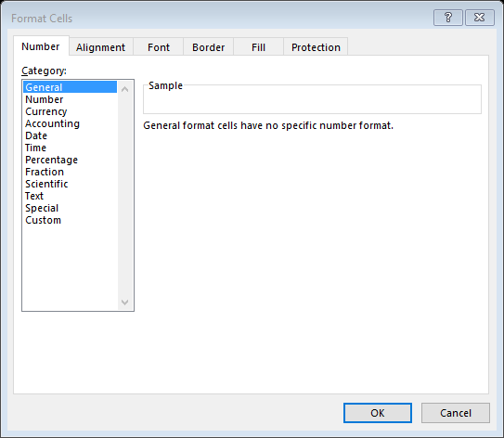The height and width of the screenshot is (438, 504).
Task: Click the Category list scroll up arrow
Action: pos(125,89)
